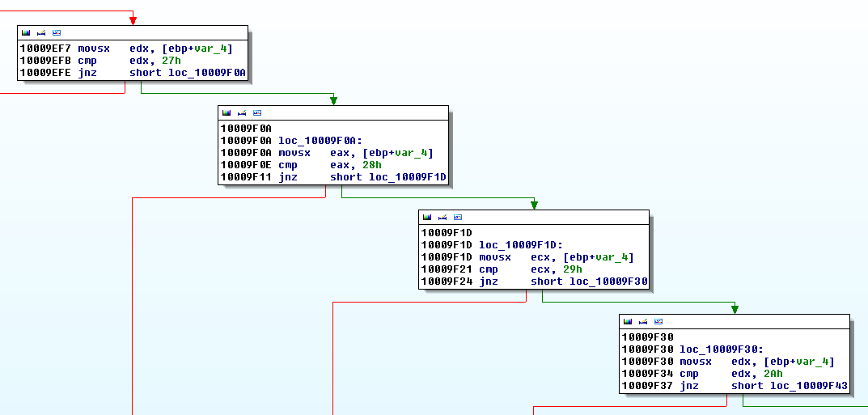
Task: Click the pencil edit icon on loc_10009F1D block
Action: point(442,217)
